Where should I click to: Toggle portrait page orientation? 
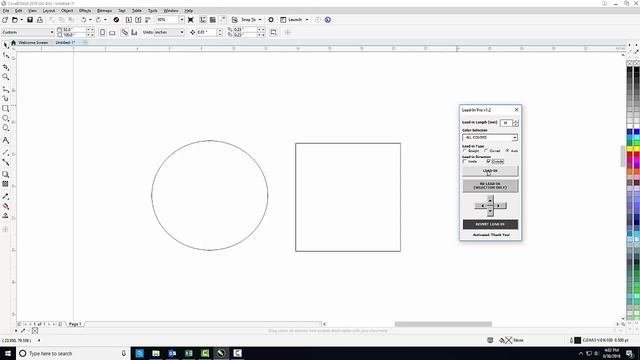pyautogui.click(x=102, y=32)
